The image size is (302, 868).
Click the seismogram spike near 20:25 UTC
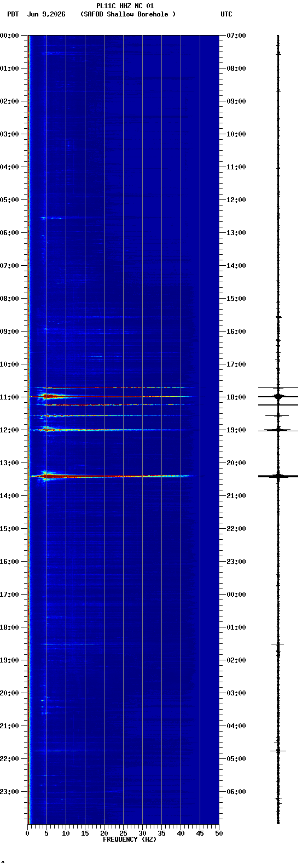(x=278, y=476)
